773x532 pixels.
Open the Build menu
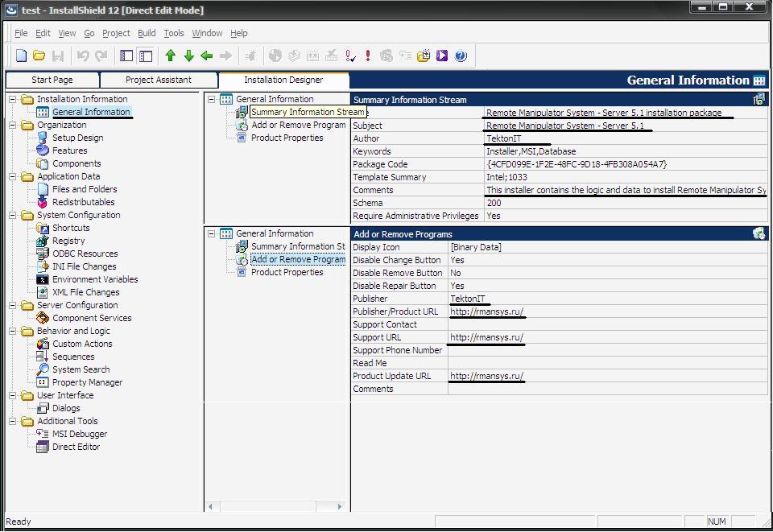147,33
